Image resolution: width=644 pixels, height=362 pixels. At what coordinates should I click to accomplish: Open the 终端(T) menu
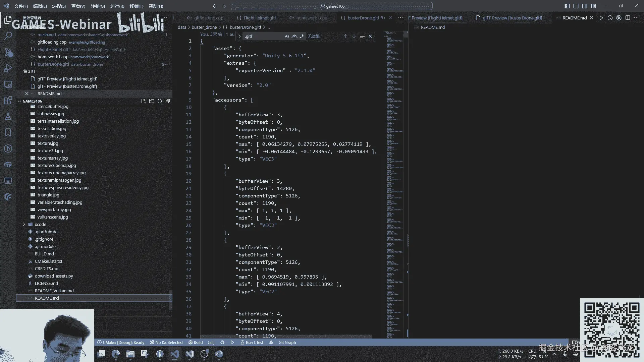136,6
